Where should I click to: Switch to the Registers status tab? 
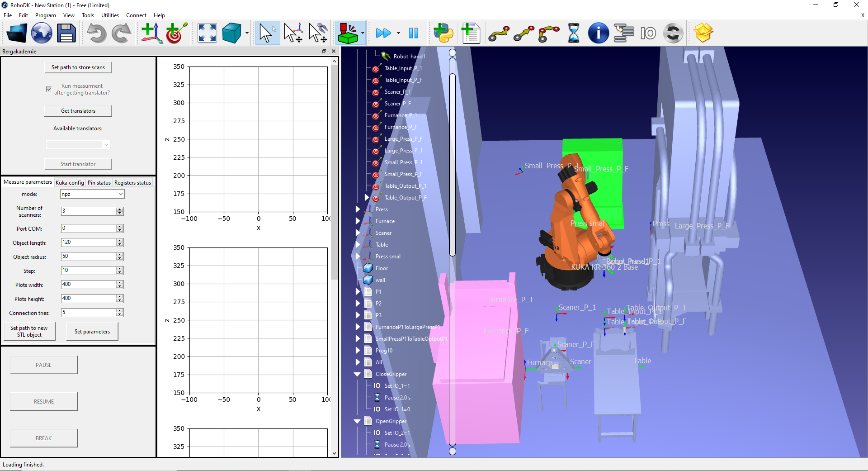(x=132, y=183)
